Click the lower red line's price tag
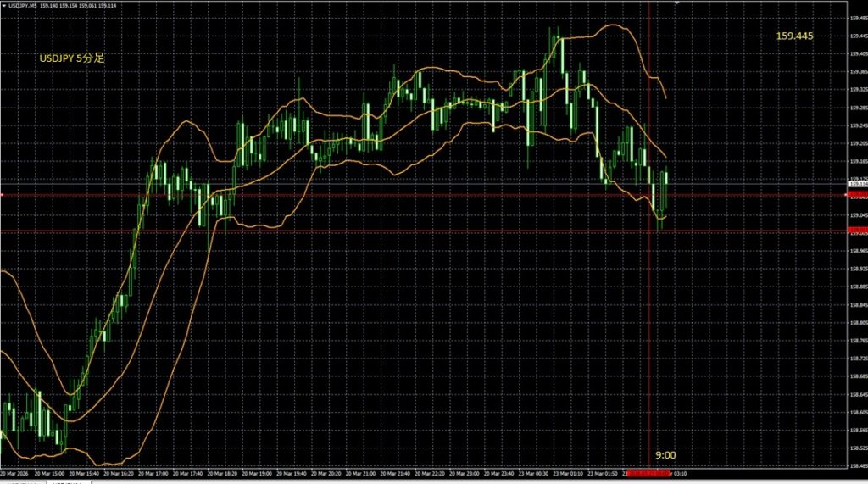This screenshot has height=484, width=868. (858, 231)
